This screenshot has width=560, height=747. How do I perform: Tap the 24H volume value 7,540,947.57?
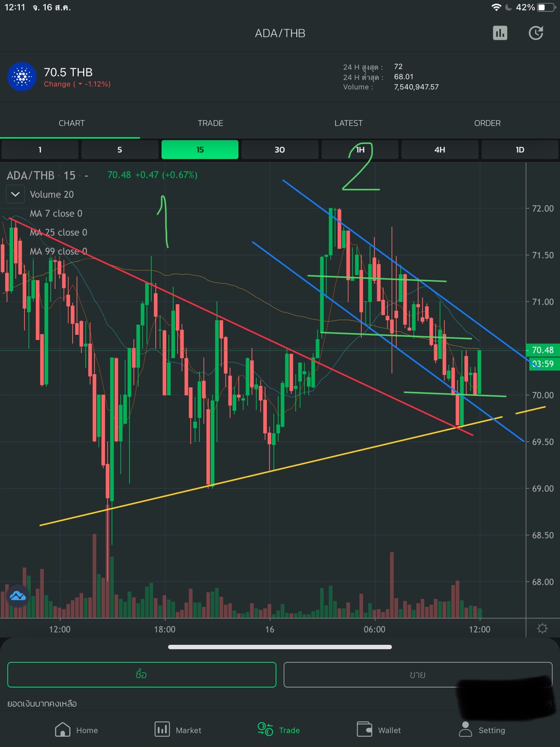pos(416,87)
